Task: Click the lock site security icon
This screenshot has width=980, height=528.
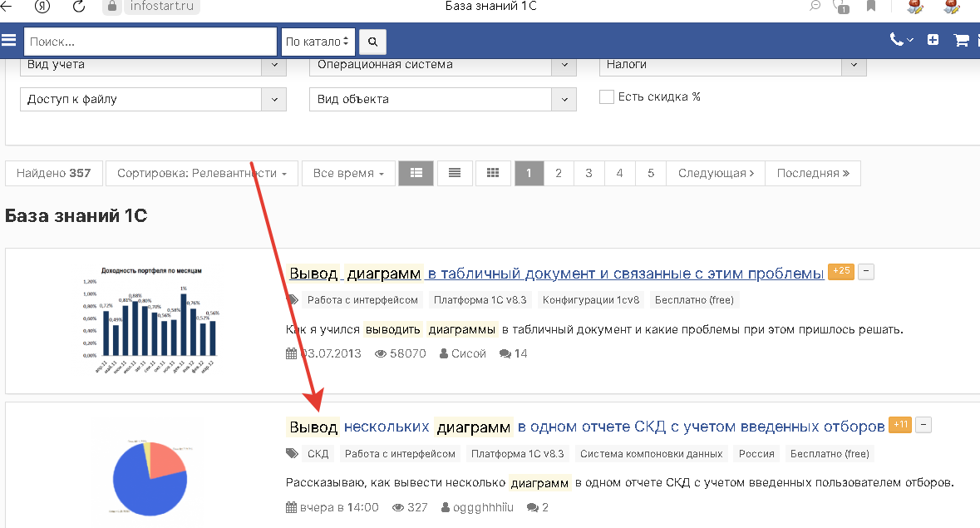Action: 112,7
